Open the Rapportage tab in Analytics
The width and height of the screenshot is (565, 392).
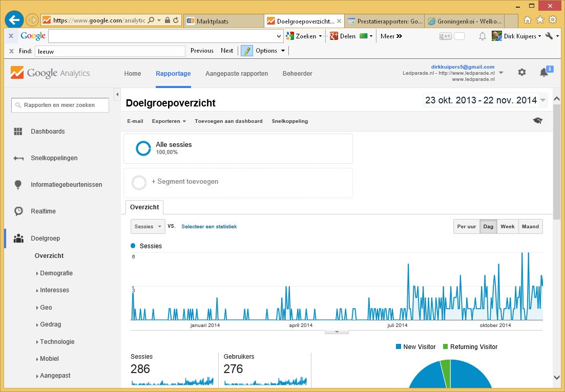click(x=173, y=73)
